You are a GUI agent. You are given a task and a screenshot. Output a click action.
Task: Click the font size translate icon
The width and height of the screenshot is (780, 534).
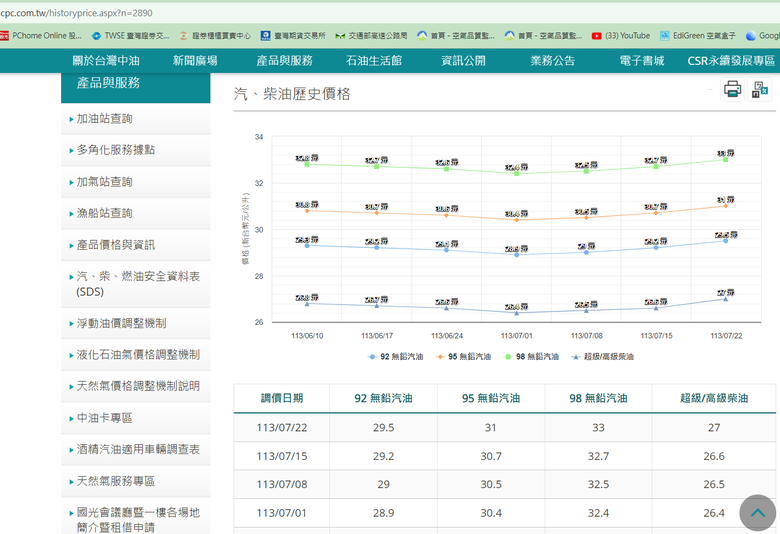[760, 90]
